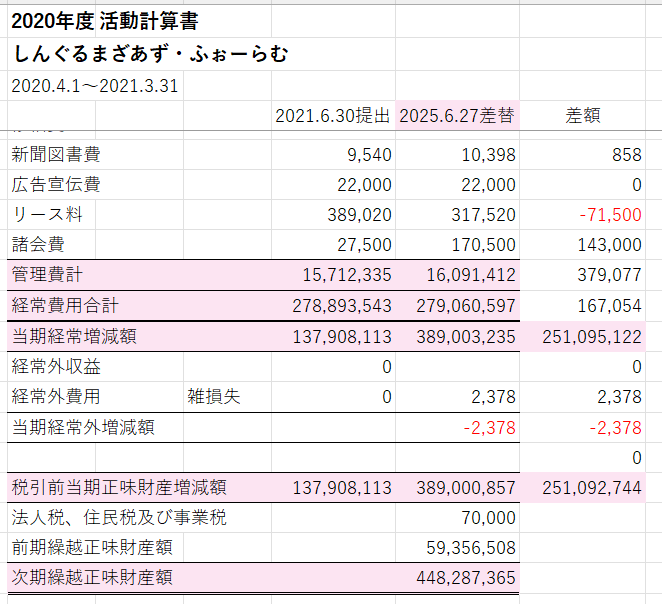The height and width of the screenshot is (604, 662).
Task: Click the row label 経常外収益
Action: pyautogui.click(x=56, y=366)
